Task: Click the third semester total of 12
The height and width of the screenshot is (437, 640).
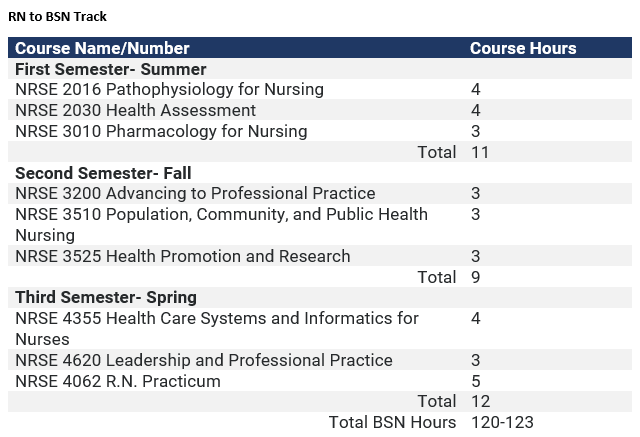Action: pyautogui.click(x=479, y=402)
